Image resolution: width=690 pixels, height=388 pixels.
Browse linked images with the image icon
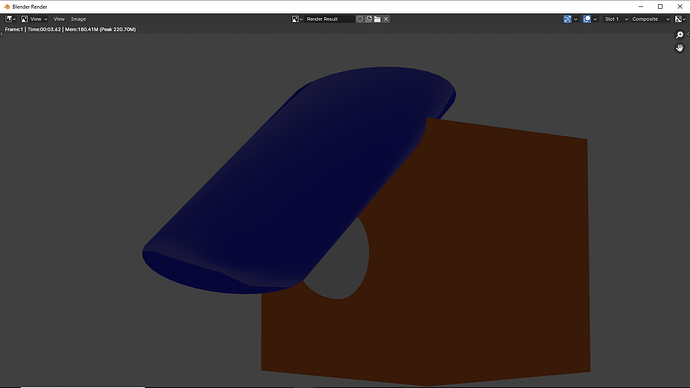tap(297, 19)
